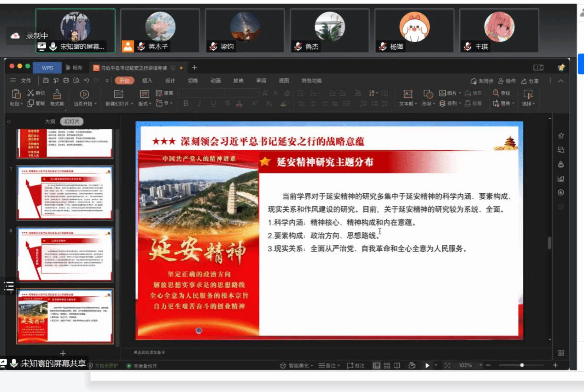Start slideshow from the status bar play button
The height and width of the screenshot is (392, 584).
(427, 365)
